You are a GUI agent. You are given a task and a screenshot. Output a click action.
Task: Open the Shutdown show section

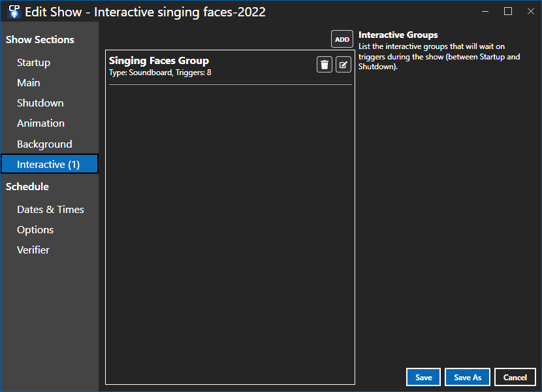click(40, 103)
